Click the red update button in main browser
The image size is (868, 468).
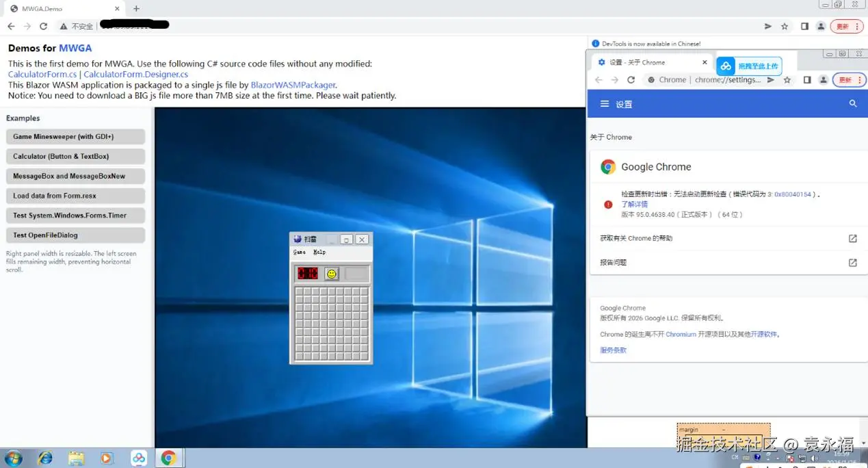tap(847, 26)
